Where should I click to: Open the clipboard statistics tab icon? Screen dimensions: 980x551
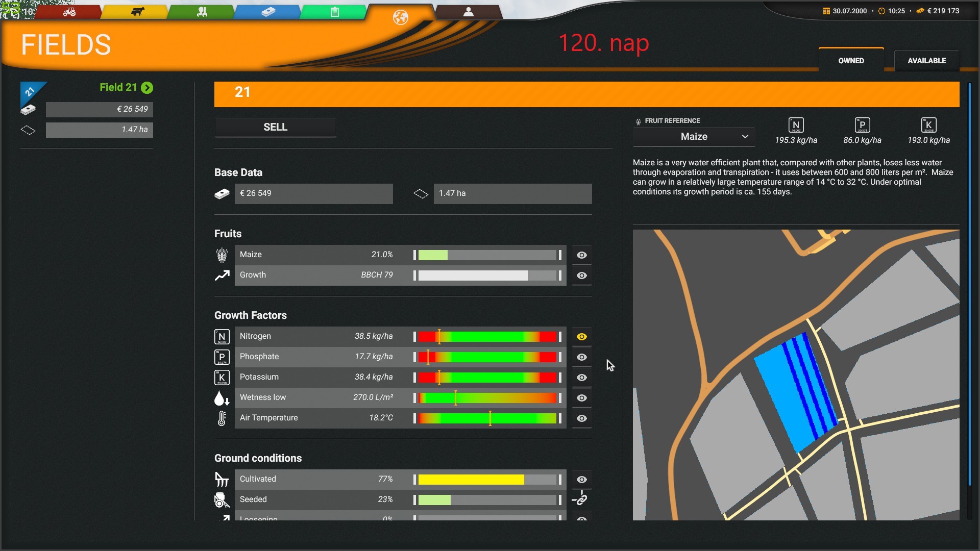tap(334, 12)
